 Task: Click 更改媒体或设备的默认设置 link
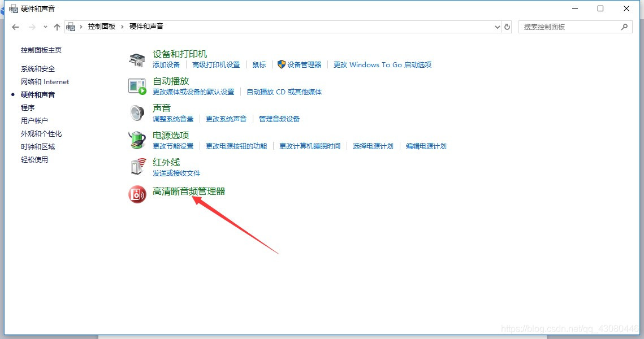click(x=193, y=92)
